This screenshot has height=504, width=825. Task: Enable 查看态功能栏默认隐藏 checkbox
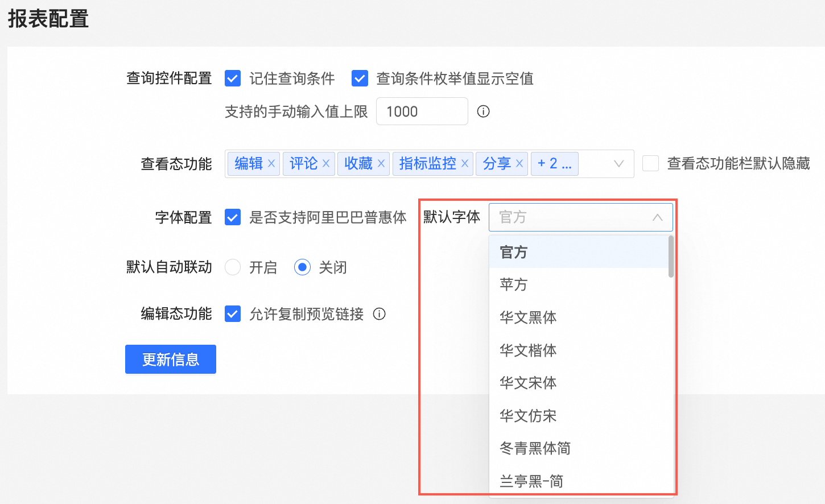point(650,164)
